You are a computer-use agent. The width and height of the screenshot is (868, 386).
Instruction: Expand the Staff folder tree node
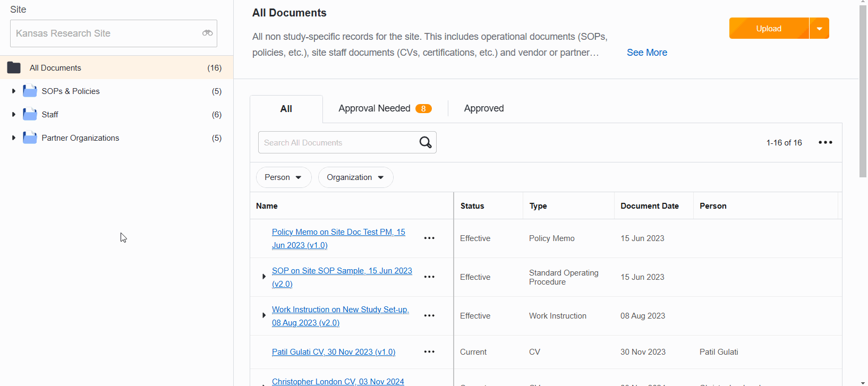(x=13, y=115)
